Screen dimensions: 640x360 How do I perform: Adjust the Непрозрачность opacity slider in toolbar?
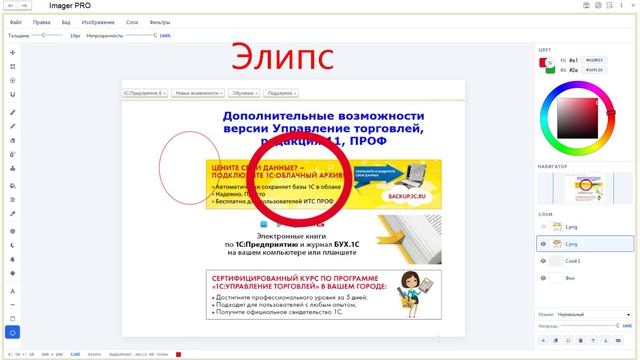(x=141, y=36)
